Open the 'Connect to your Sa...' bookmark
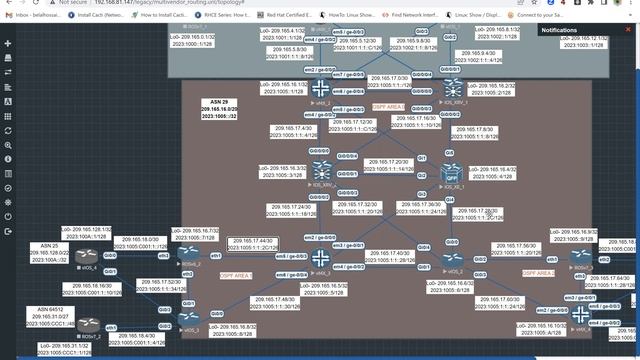 536,15
